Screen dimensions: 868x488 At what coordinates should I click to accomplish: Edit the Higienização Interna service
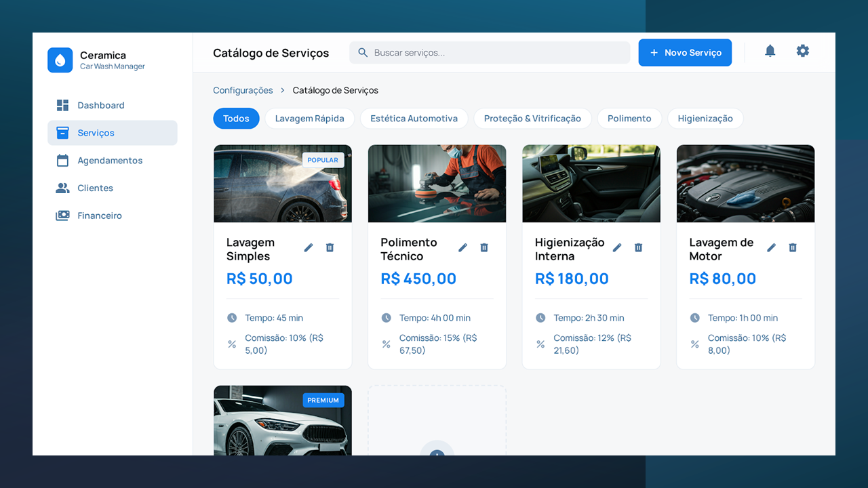point(617,247)
